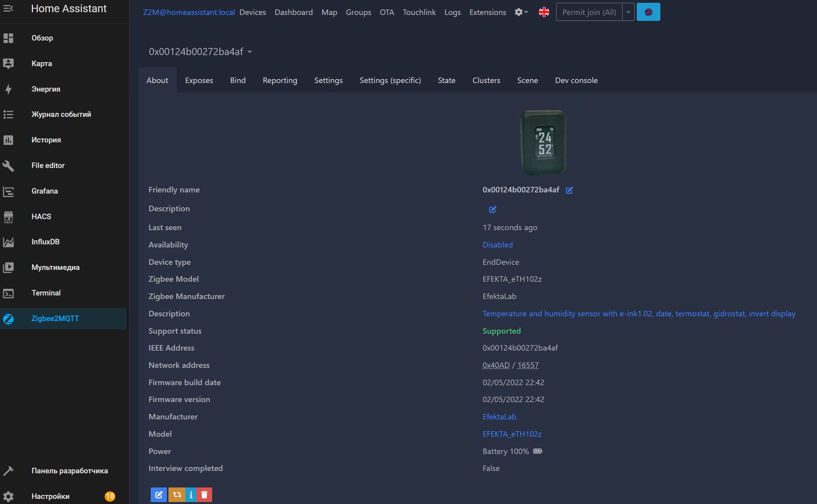The image size is (817, 504).
Task: Edit the device description pencil icon
Action: pos(493,209)
